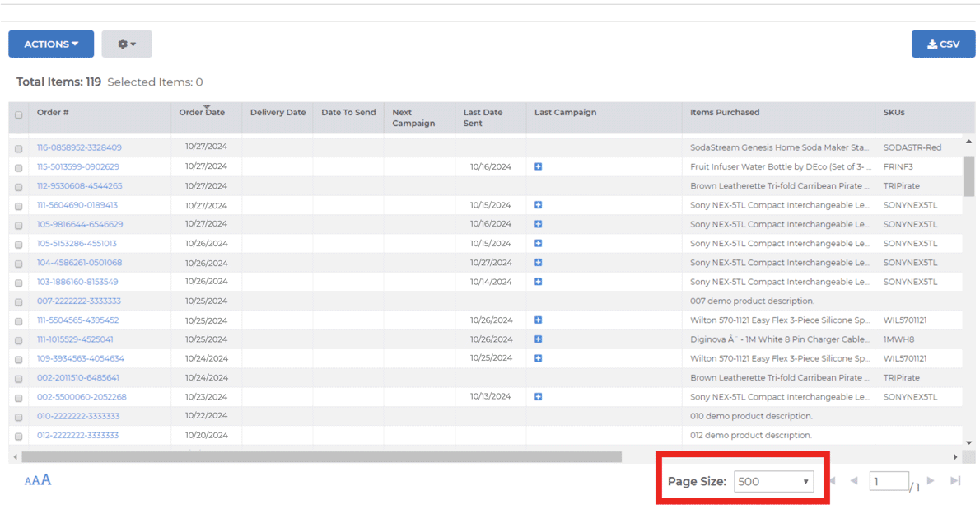Open the gear settings dropdown
This screenshot has width=980, height=514.
(x=127, y=44)
